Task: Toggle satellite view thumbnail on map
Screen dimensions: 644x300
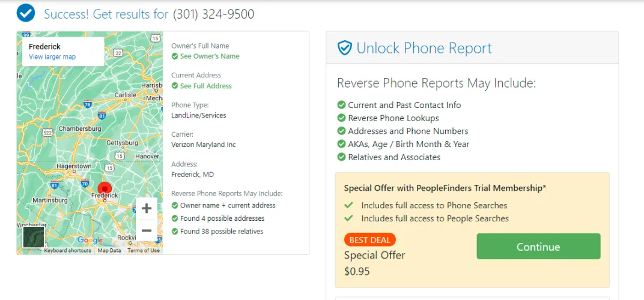Action: pyautogui.click(x=34, y=237)
